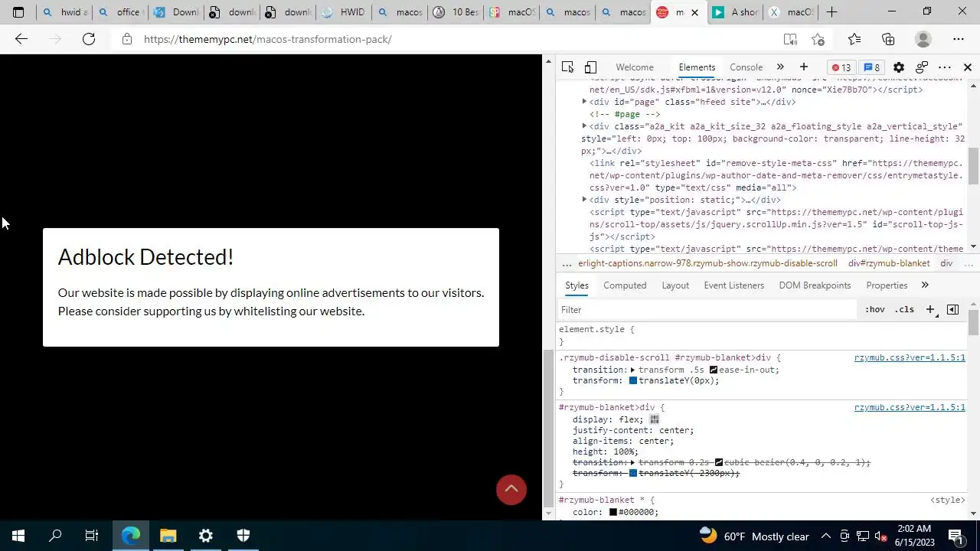Toggle the computed styles sidebar pane
The width and height of the screenshot is (980, 551).
tap(952, 309)
